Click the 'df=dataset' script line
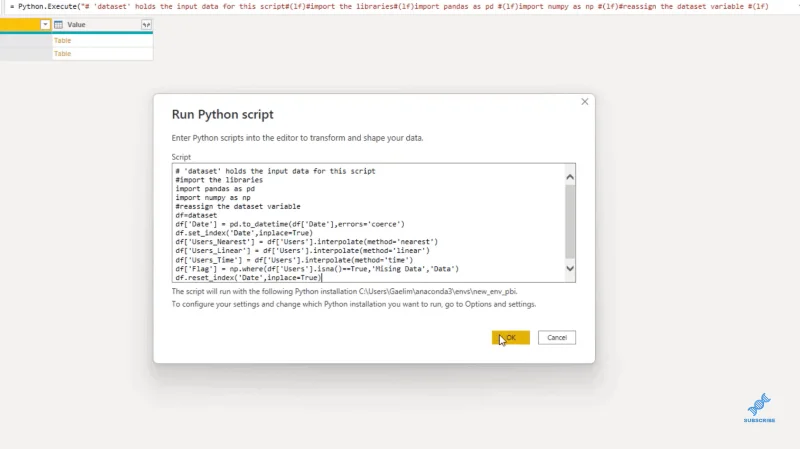Image resolution: width=800 pixels, height=449 pixels. [196, 215]
